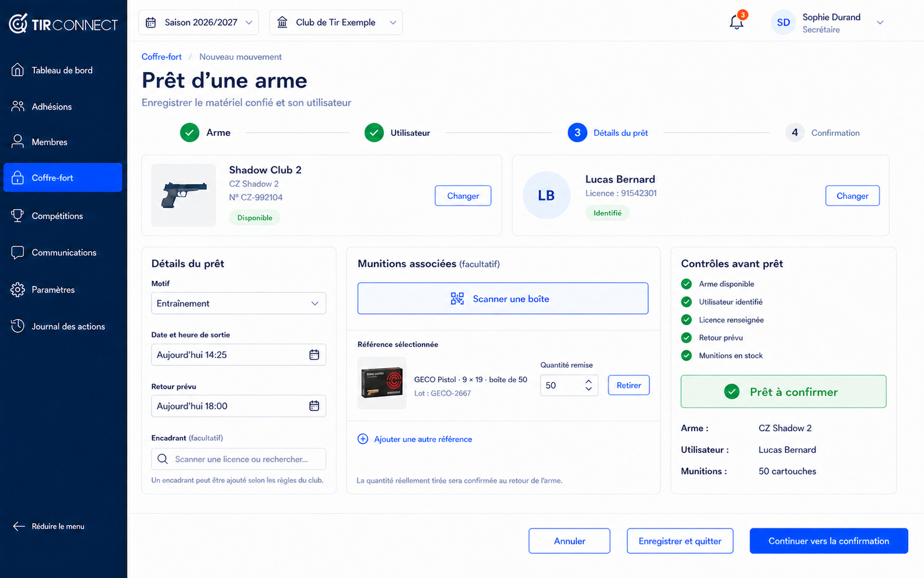Image resolution: width=924 pixels, height=578 pixels.
Task: Click the Utilisateur step checkmark icon
Action: [x=374, y=133]
